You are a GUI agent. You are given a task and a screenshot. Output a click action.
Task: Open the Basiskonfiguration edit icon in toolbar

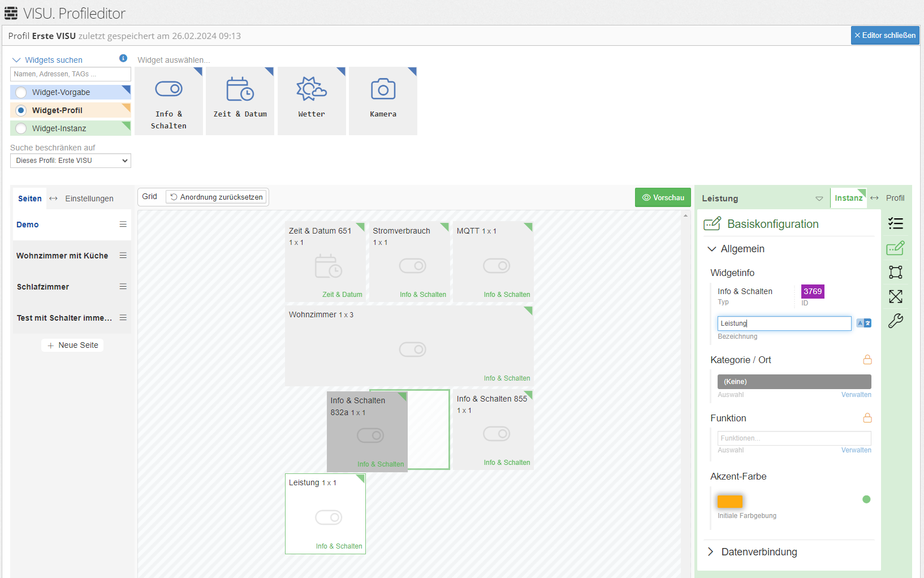click(896, 248)
